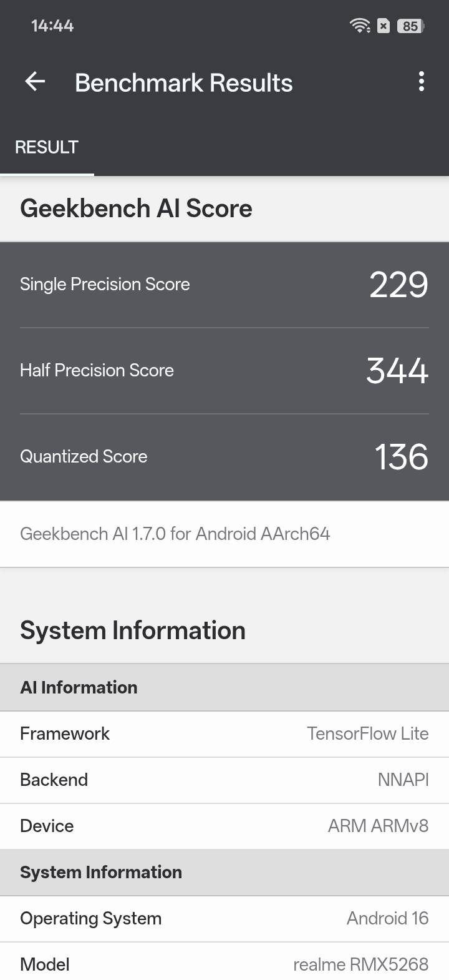Select the Quantized Score row
Viewport: 449px width, 980px height.
[x=224, y=457]
